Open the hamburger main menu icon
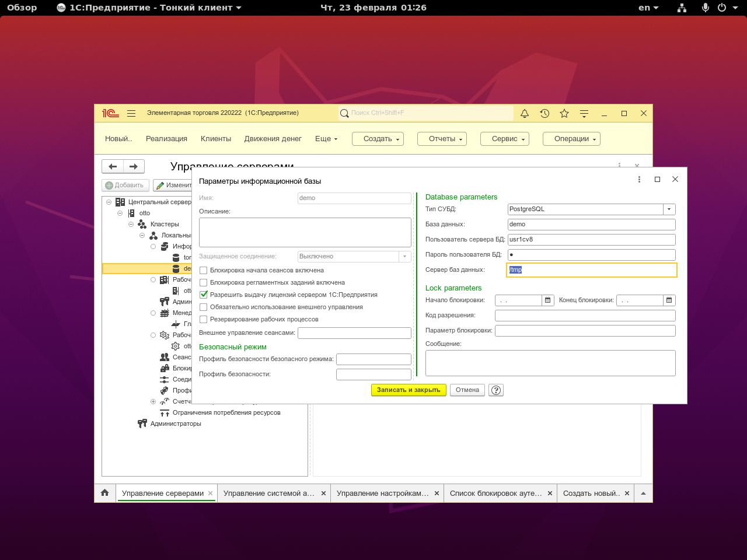747x560 pixels. [x=131, y=113]
